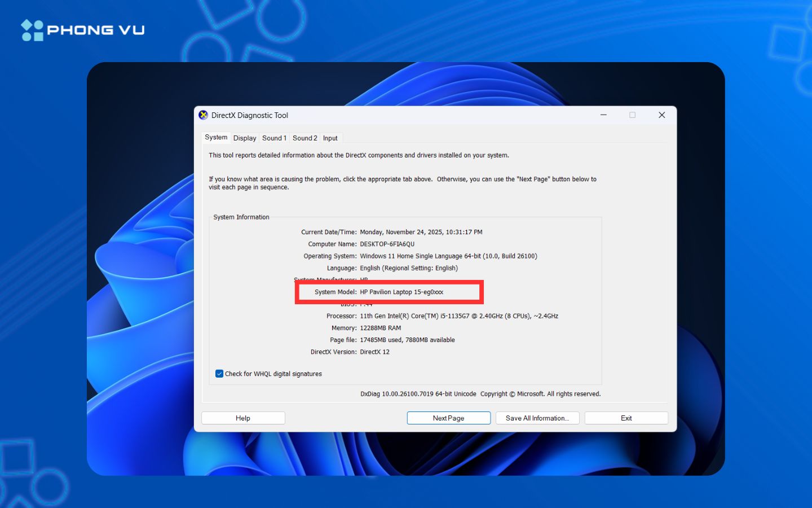Close the DirectX Diagnostic Tool window

[x=661, y=115]
